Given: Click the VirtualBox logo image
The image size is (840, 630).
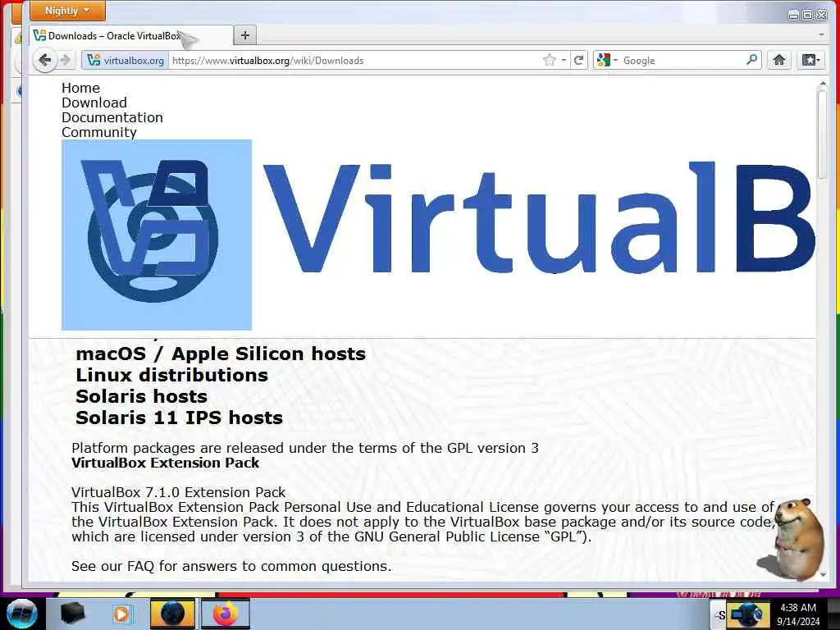Looking at the screenshot, I should pyautogui.click(x=157, y=235).
